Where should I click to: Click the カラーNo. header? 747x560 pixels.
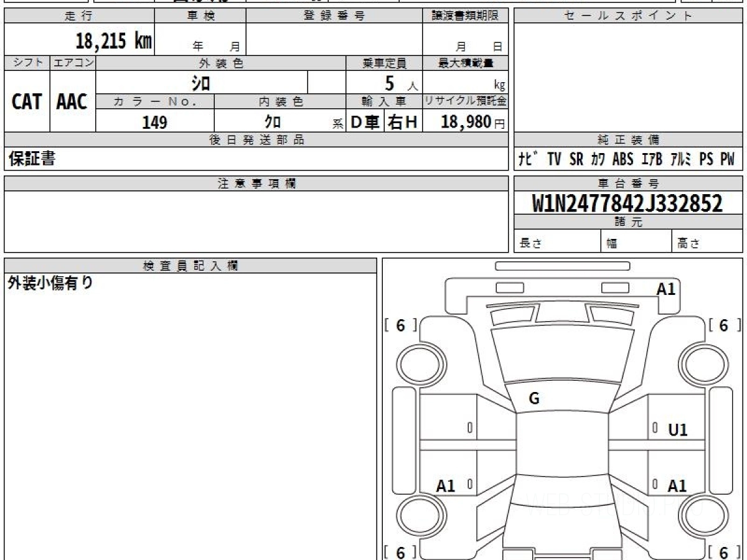click(155, 101)
